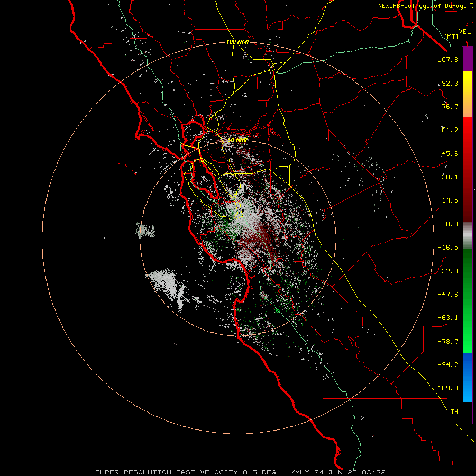Click the VEL legend heading
The image size is (476, 476).
click(x=464, y=32)
